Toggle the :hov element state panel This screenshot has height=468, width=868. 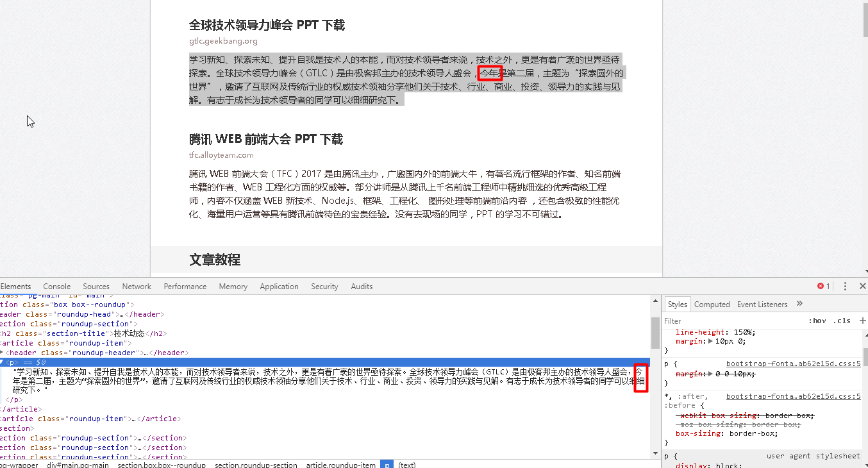coord(817,321)
